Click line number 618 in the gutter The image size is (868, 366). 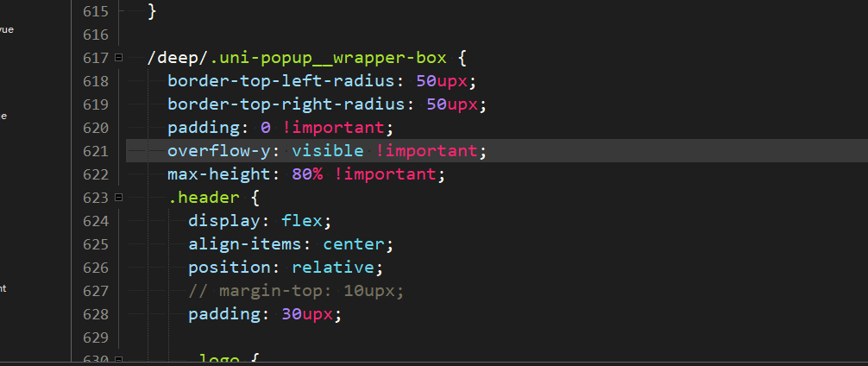coord(95,81)
